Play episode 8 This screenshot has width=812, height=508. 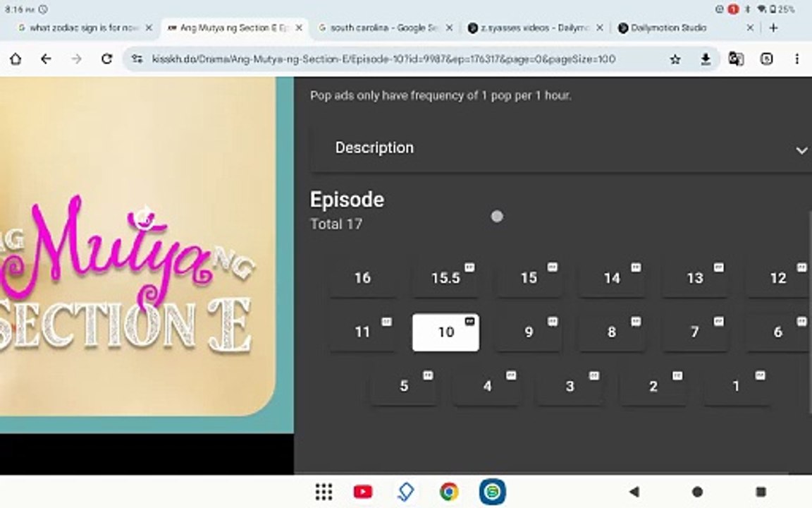click(612, 332)
